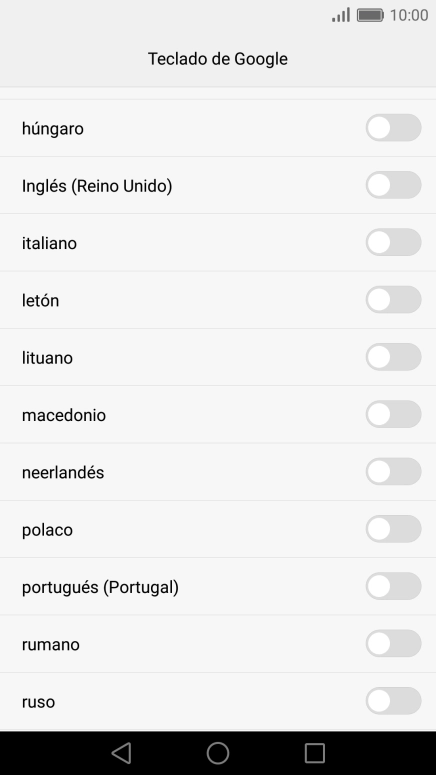This screenshot has height=775, width=436.
Task: Enable the húngaro keyboard toggle
Action: 393,128
